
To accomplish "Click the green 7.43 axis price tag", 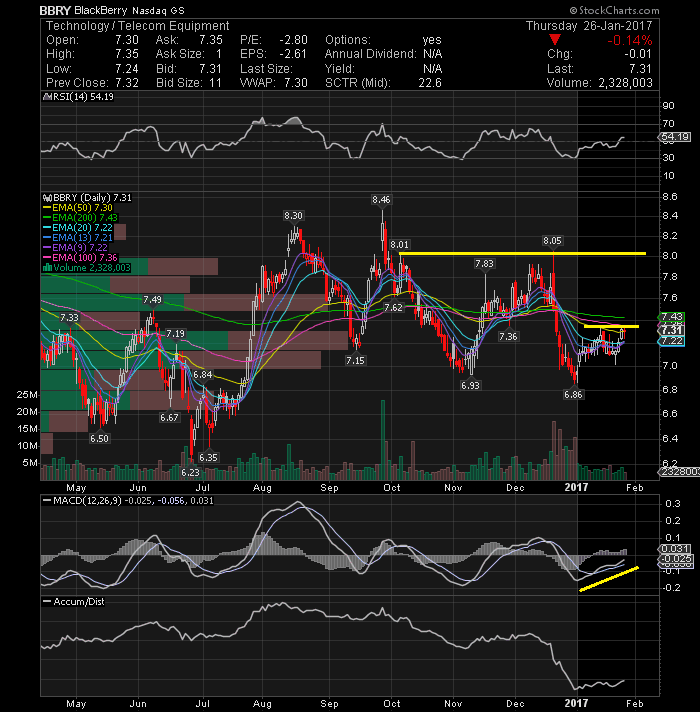I will point(671,316).
